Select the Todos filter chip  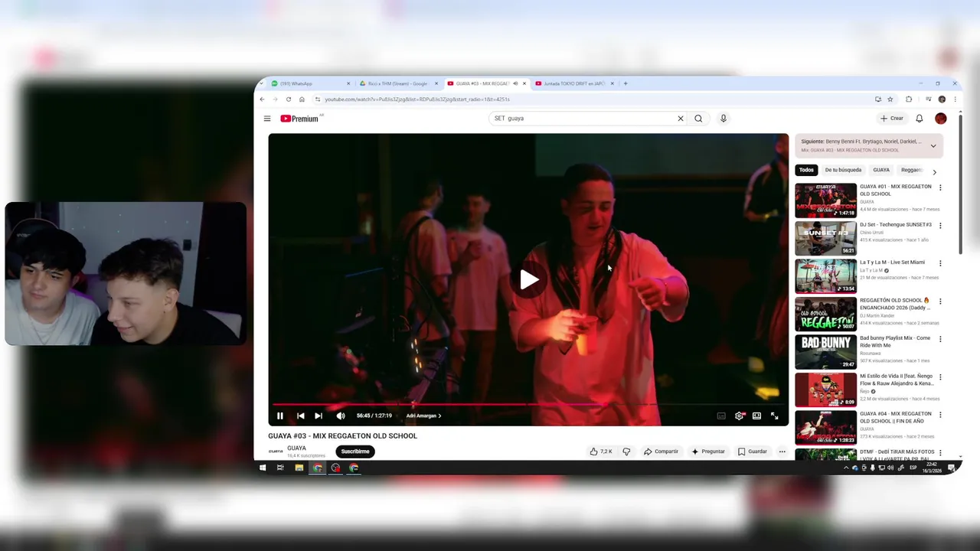[806, 170]
